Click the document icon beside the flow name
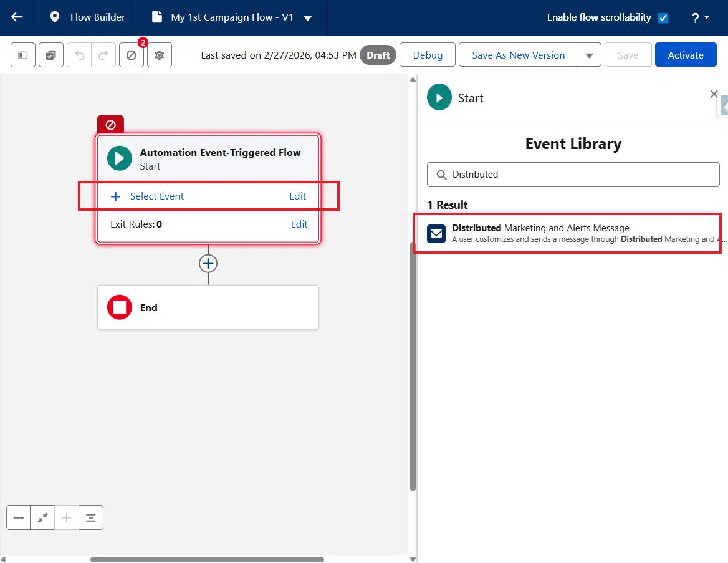This screenshot has width=728, height=563. (158, 17)
